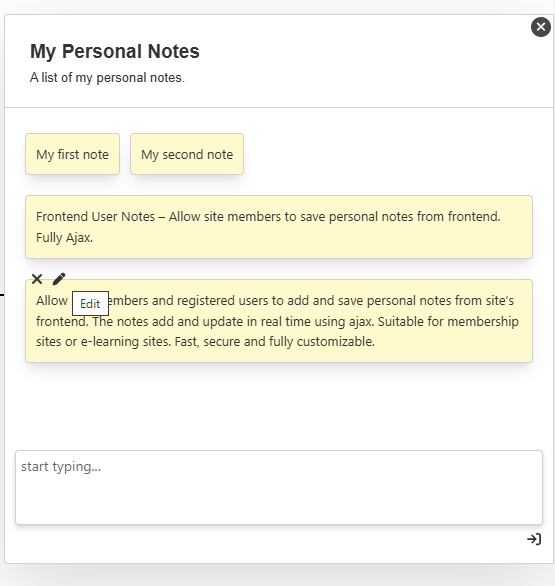Viewport: 555px width, 586px height.
Task: Open the 'My first note' sticky
Action: pyautogui.click(x=73, y=154)
